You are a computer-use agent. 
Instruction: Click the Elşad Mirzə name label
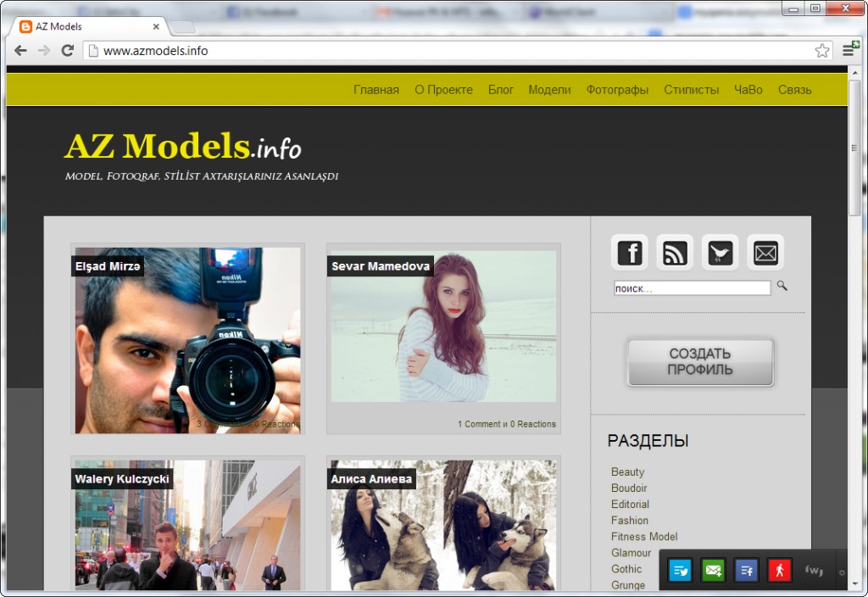click(x=108, y=266)
